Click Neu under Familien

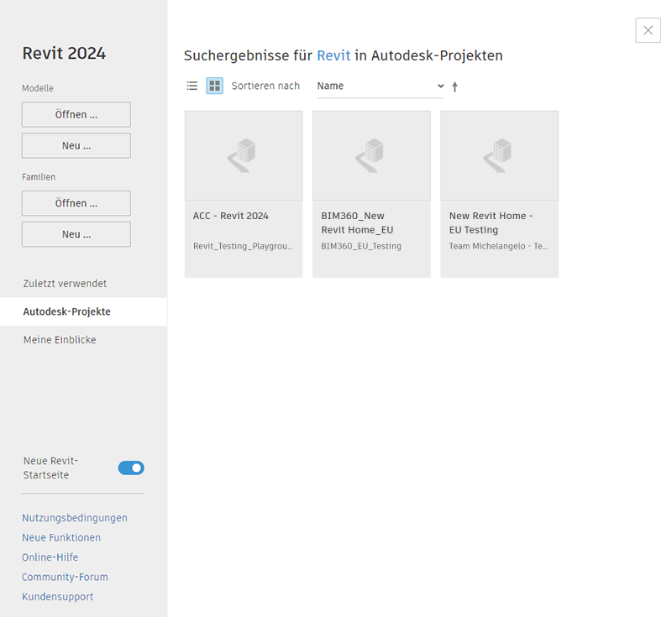point(76,234)
